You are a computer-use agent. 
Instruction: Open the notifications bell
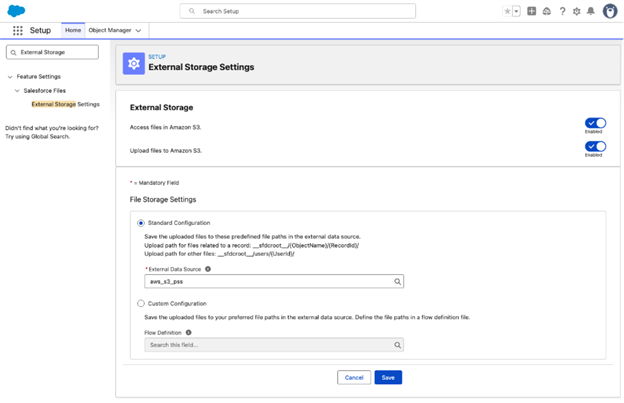point(591,11)
